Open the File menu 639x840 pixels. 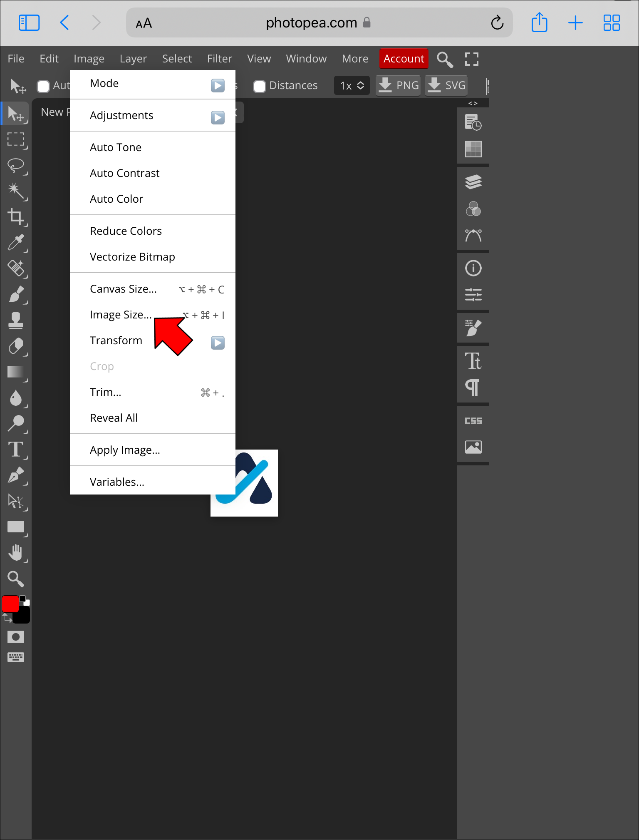[x=16, y=59]
